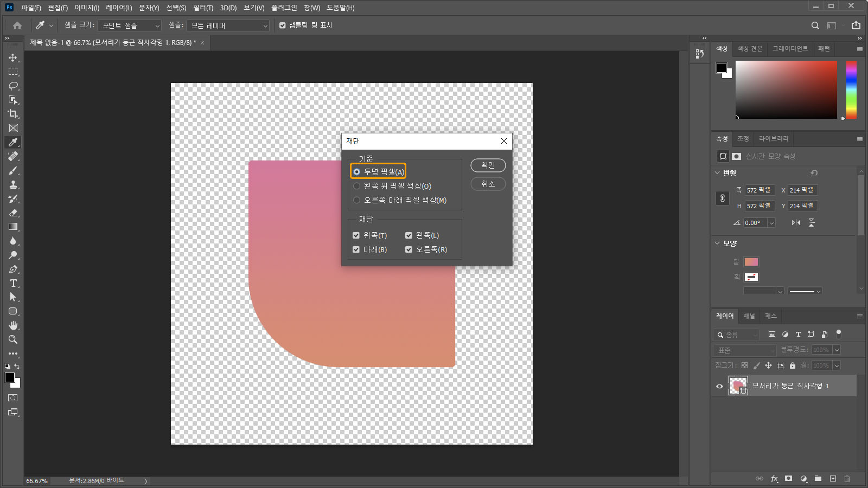Select the Brush tool
This screenshot has width=868, height=488.
pyautogui.click(x=13, y=170)
